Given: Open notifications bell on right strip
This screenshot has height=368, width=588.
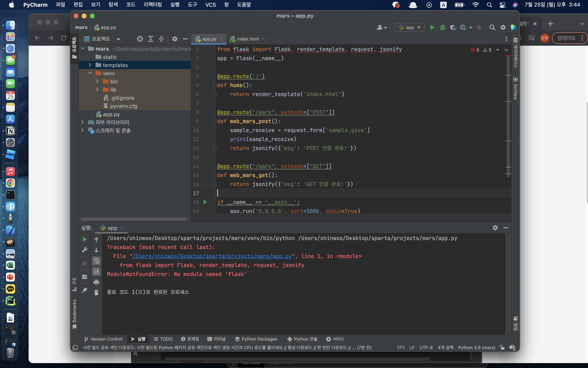Looking at the screenshot, I should (x=515, y=319).
